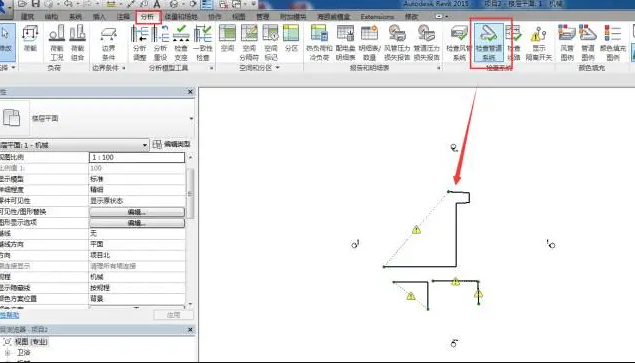Open the 结构 ribbon tab
Viewport: 635px width, 363px height.
point(51,17)
